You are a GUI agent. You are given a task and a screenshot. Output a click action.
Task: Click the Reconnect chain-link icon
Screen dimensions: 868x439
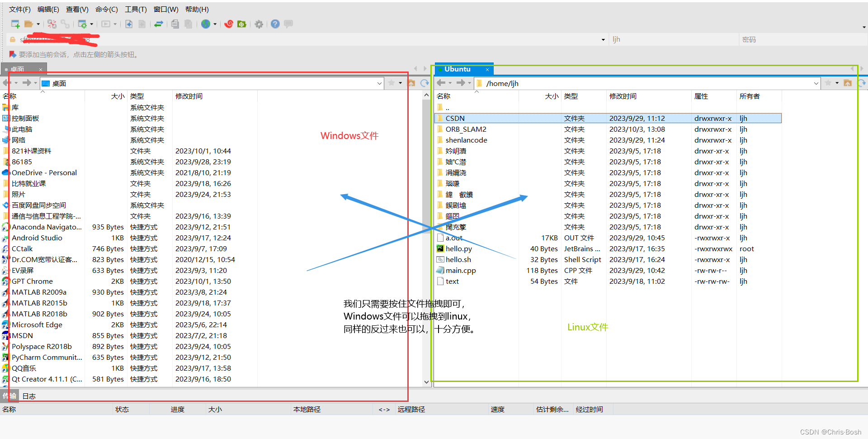pos(66,24)
